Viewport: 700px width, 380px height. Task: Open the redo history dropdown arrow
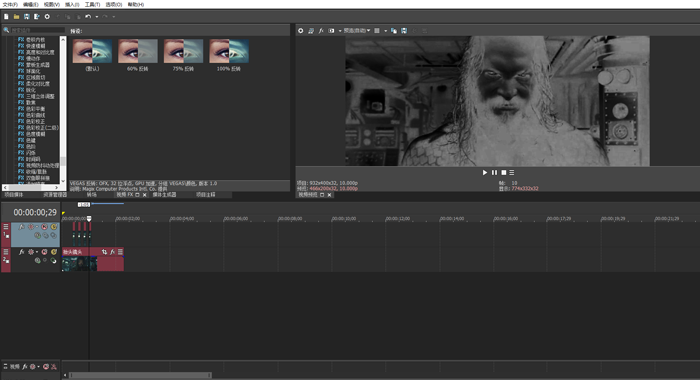tap(113, 17)
